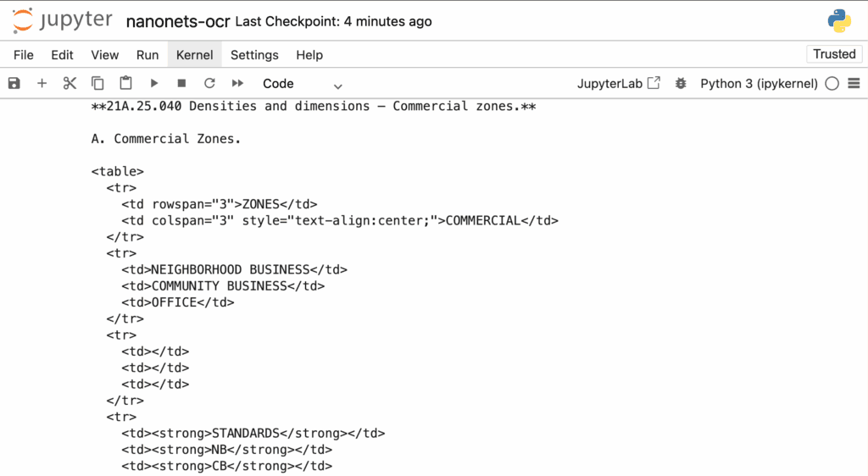Viewport: 868px width, 476px height.
Task: Insert a new cell with plus icon
Action: 42,84
